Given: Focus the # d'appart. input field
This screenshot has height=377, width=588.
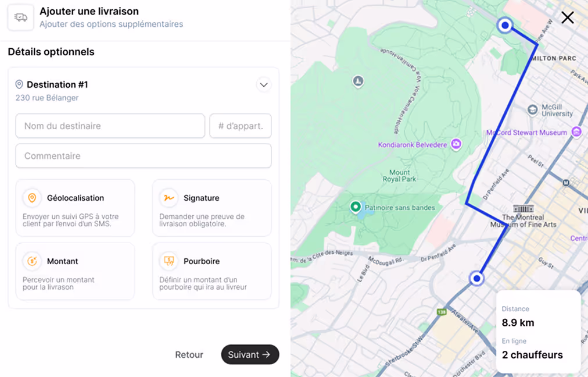Looking at the screenshot, I should tap(241, 126).
